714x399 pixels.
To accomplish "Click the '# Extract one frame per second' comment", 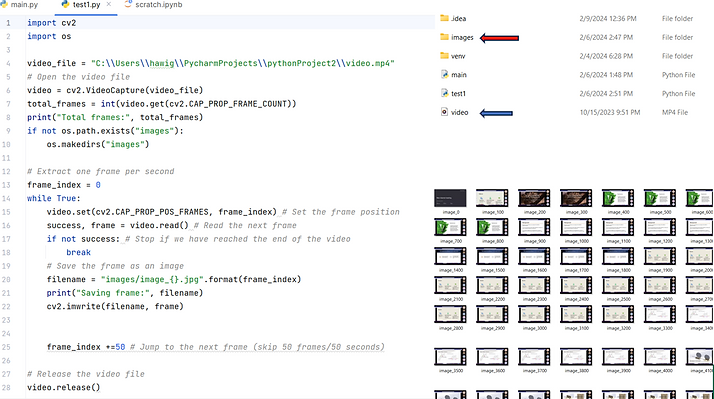I will (x=100, y=171).
